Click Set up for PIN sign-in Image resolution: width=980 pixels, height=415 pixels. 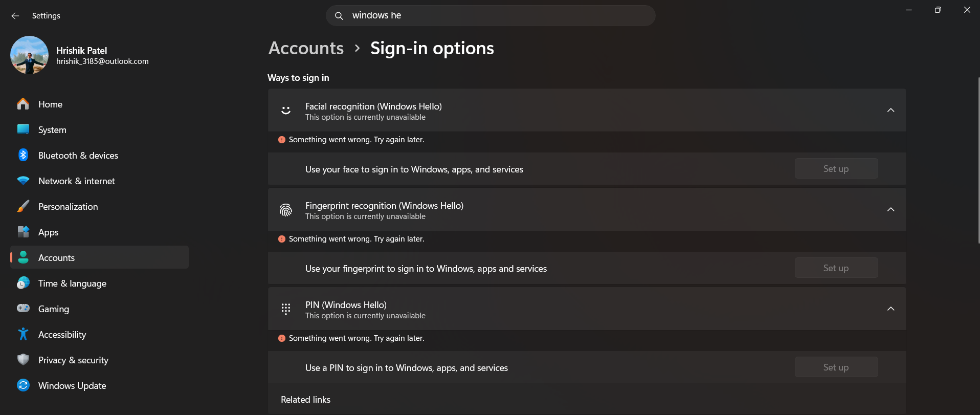(836, 367)
